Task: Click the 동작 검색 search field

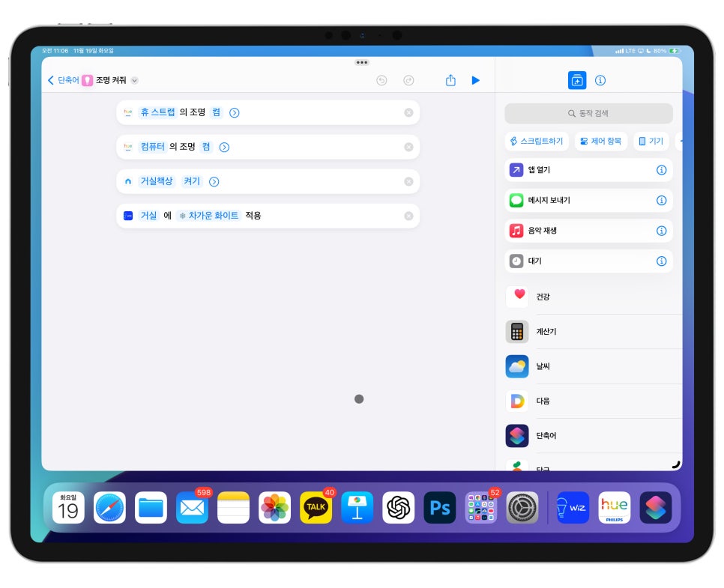Action: point(588,113)
